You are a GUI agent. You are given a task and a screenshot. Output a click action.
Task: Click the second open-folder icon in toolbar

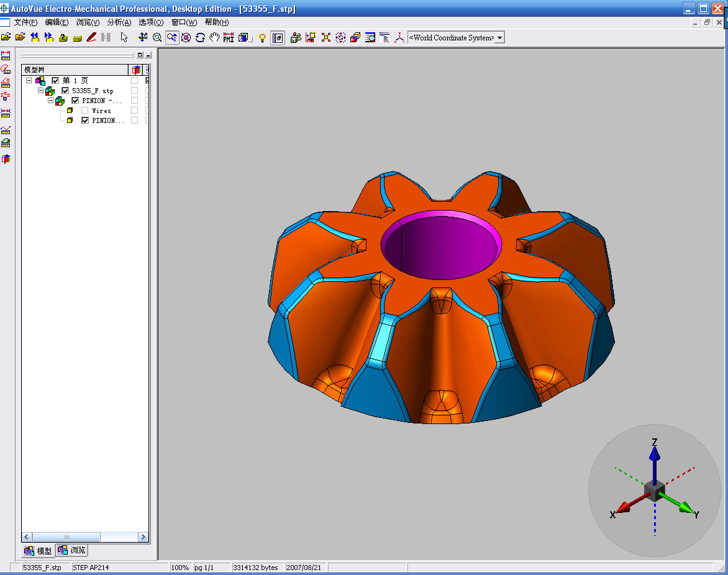pos(20,38)
